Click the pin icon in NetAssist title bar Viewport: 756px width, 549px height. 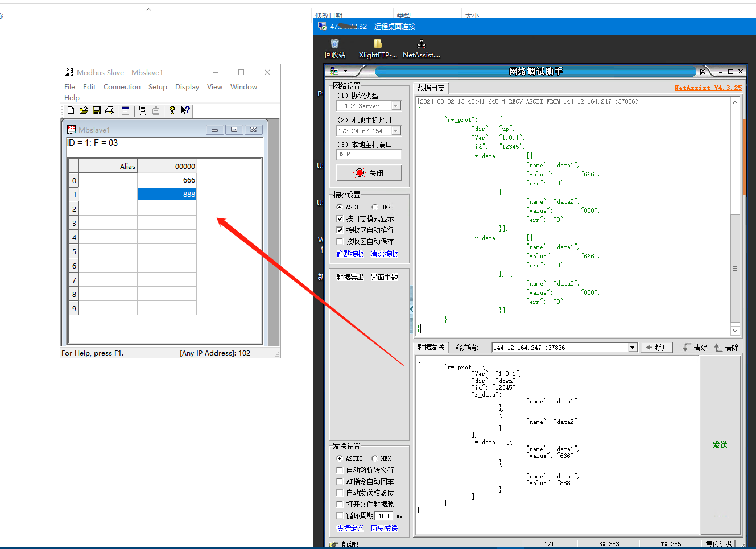click(x=703, y=71)
